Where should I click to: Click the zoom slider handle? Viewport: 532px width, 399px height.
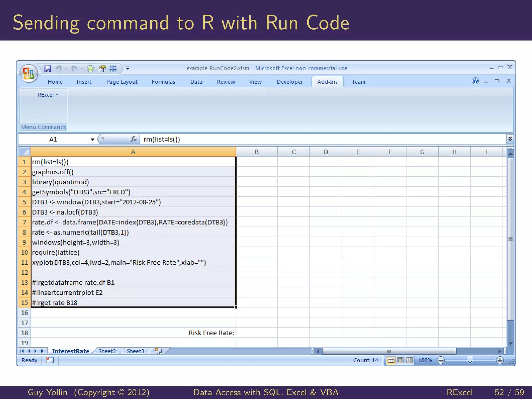pyautogui.click(x=470, y=360)
